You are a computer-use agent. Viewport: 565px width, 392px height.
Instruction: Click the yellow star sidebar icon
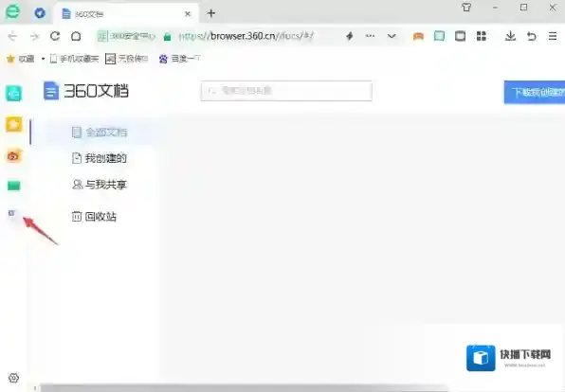point(13,125)
